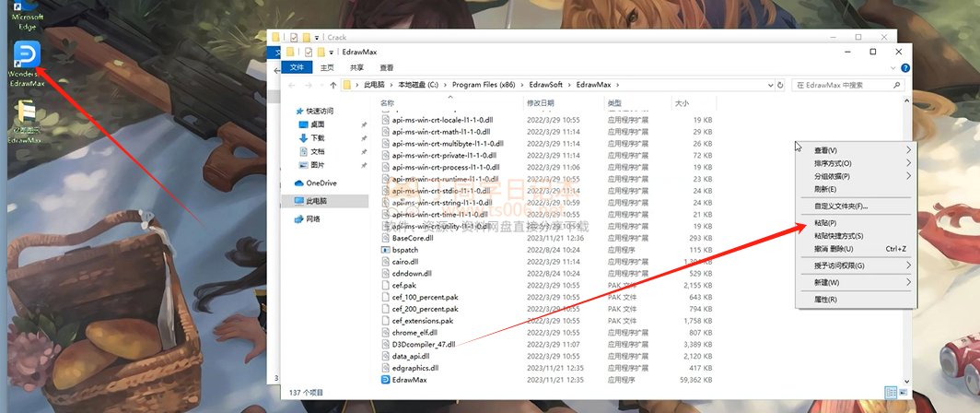Viewport: 980px width, 413px height.
Task: Click the Microsoft Edge desktop icon
Action: (x=27, y=16)
